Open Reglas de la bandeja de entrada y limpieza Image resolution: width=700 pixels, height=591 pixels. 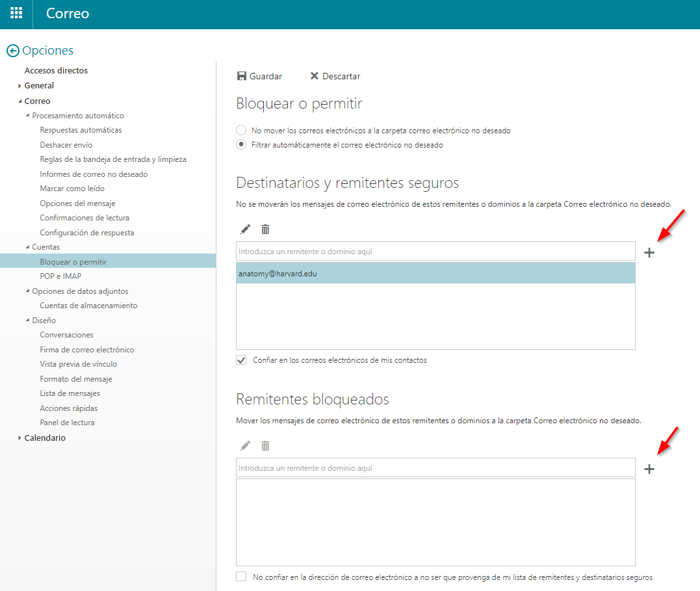pyautogui.click(x=113, y=159)
